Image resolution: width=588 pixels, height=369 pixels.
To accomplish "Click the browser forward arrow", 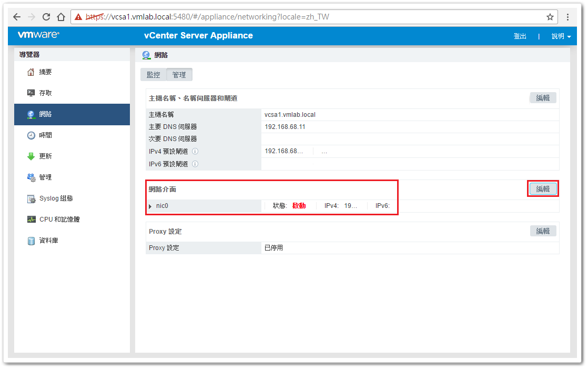I will pyautogui.click(x=32, y=17).
